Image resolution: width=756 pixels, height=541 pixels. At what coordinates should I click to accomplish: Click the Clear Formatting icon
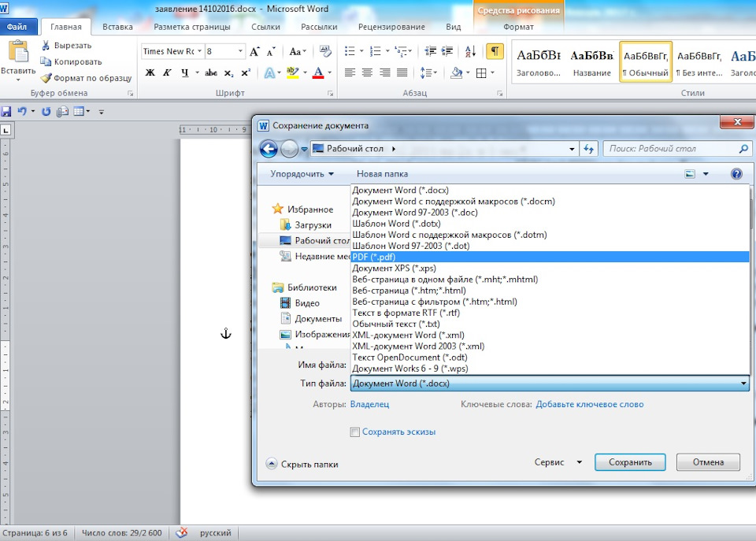point(325,51)
